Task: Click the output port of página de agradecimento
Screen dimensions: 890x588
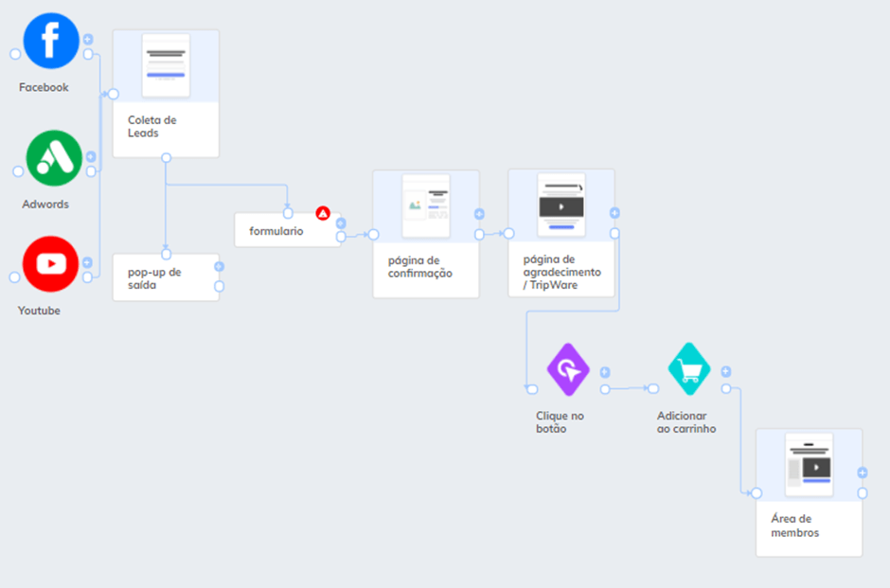Action: (614, 233)
